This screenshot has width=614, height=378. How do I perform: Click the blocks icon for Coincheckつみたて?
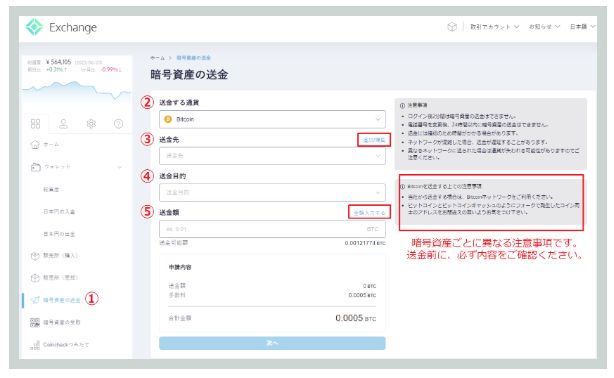pyautogui.click(x=35, y=345)
